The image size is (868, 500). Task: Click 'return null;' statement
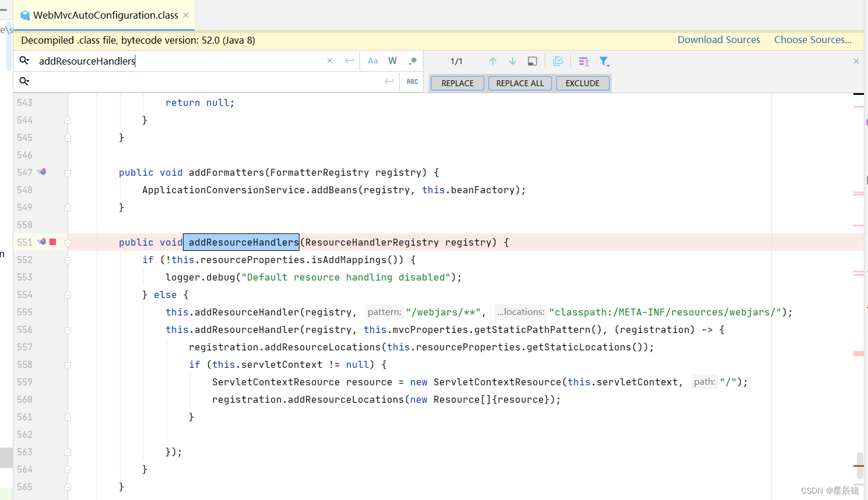pos(200,102)
